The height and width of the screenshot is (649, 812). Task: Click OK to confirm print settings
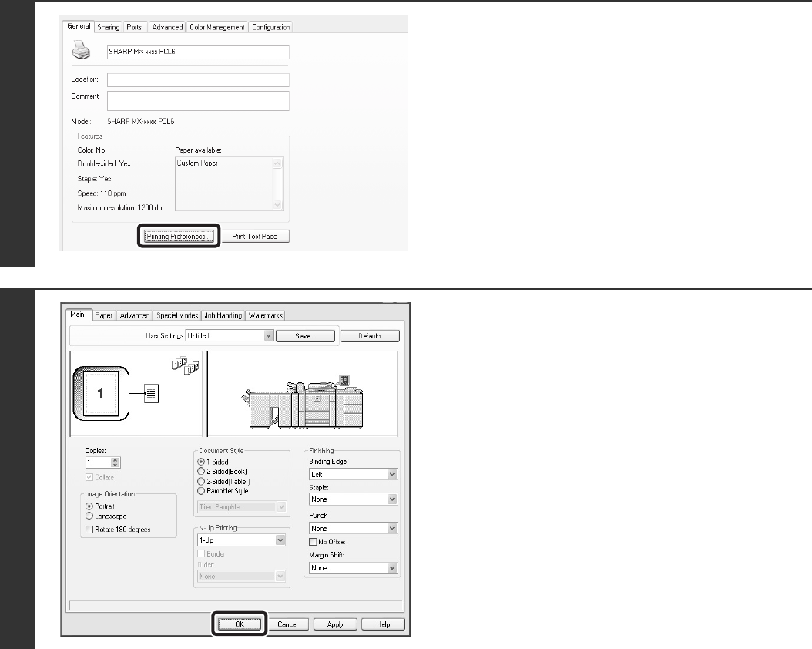pos(240,624)
